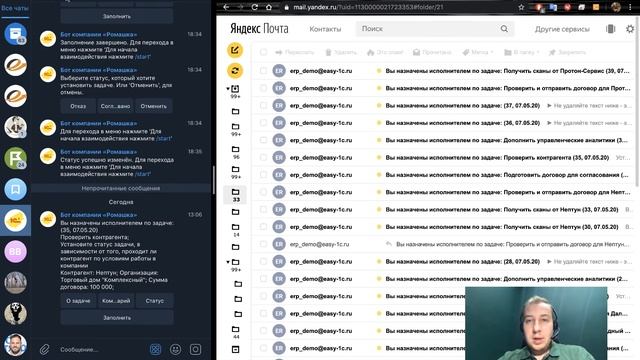640x360 pixels.
Task: Open the mail folder with count 96
Action: [x=236, y=152]
